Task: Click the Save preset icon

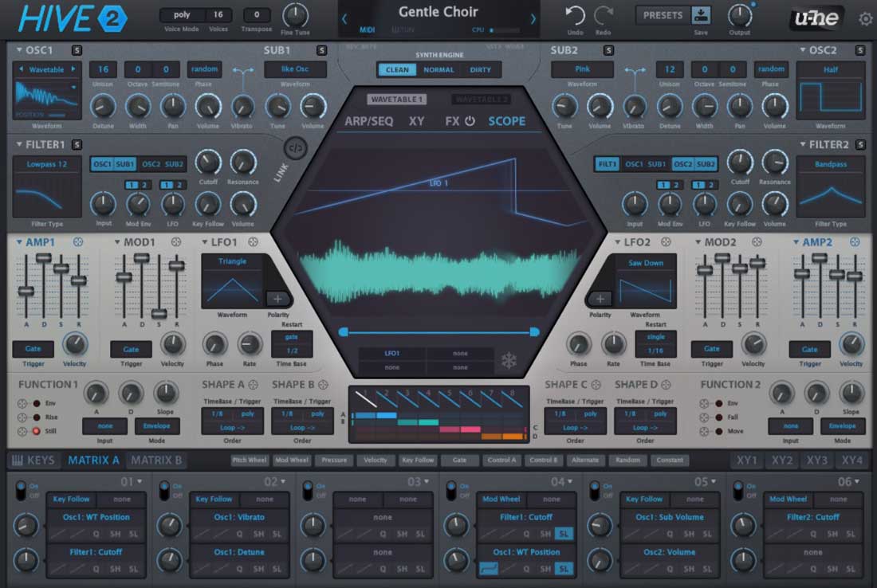Action: (x=701, y=15)
